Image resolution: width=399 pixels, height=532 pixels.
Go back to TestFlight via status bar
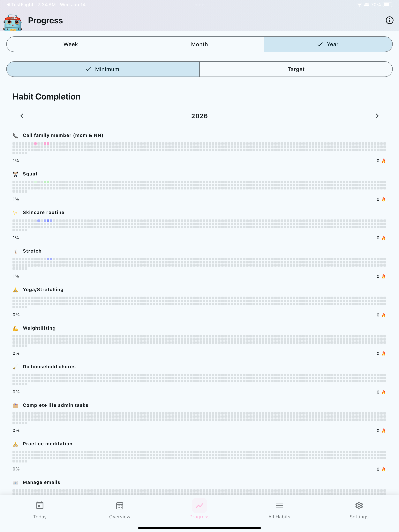point(20,4)
